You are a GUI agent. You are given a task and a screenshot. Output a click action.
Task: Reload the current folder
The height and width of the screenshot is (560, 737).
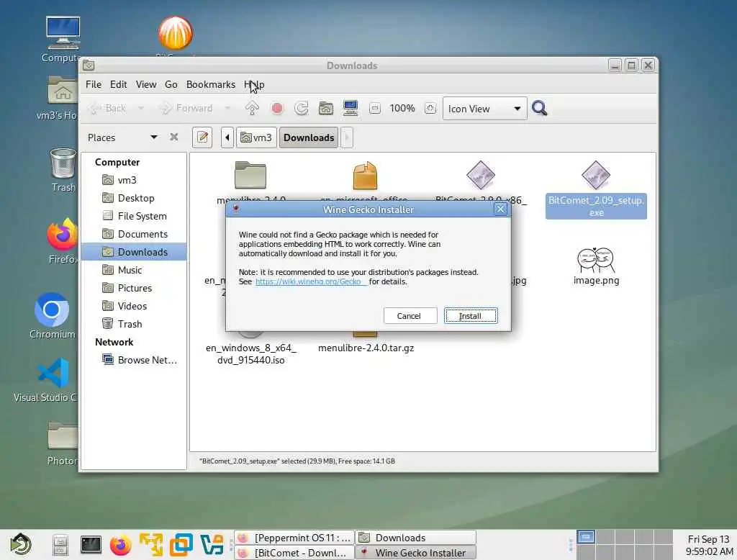(302, 109)
